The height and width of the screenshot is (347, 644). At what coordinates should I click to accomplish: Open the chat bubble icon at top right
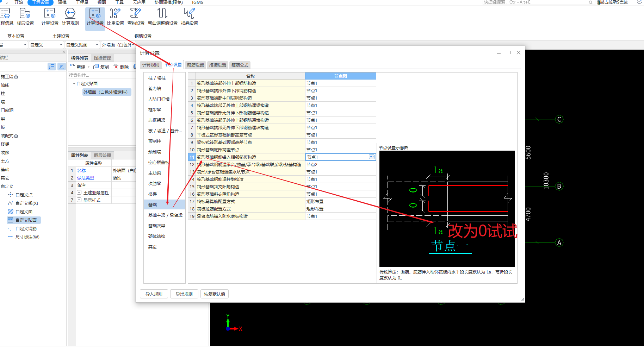639,2
